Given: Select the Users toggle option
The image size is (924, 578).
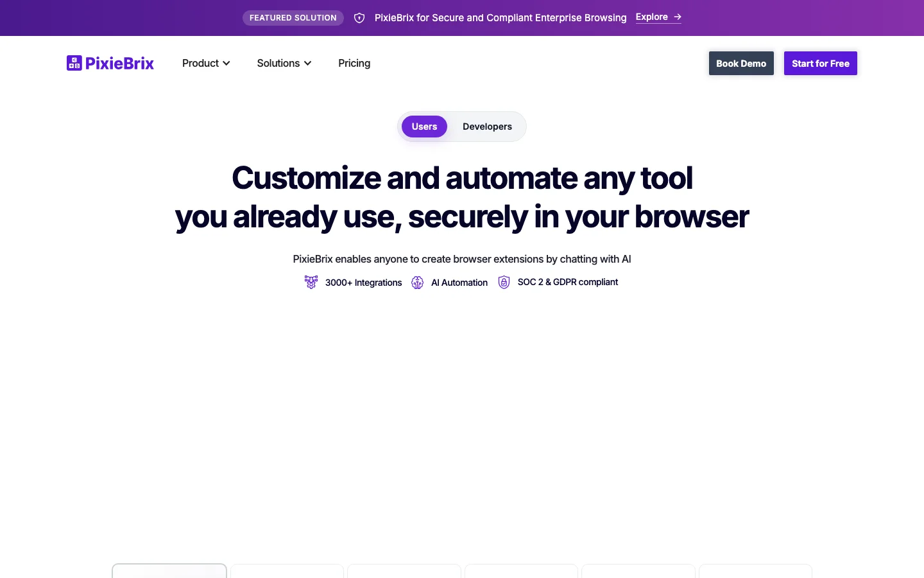Looking at the screenshot, I should [x=424, y=127].
